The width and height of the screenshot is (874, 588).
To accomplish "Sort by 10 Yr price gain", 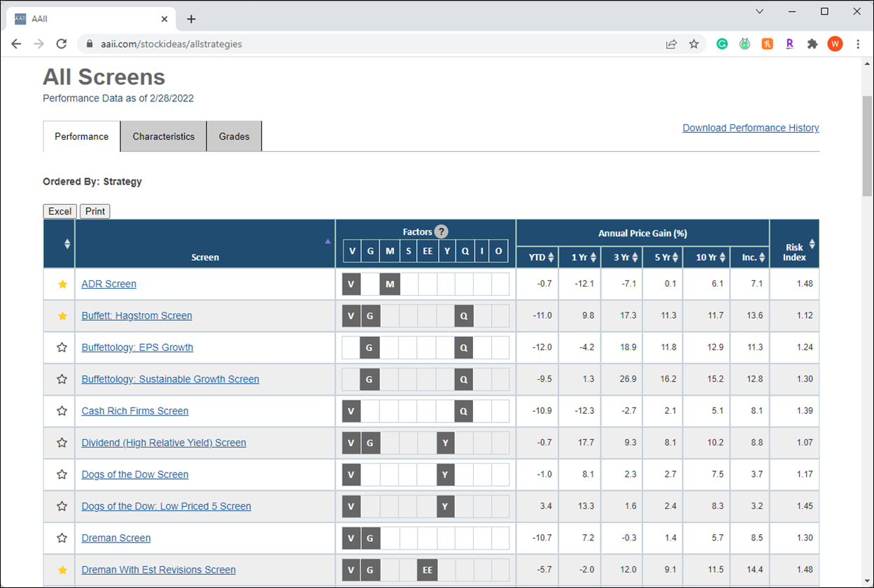I will tap(721, 257).
